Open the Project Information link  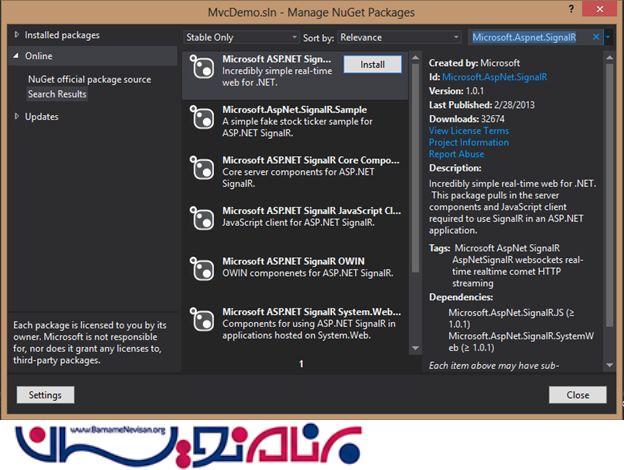point(469,142)
